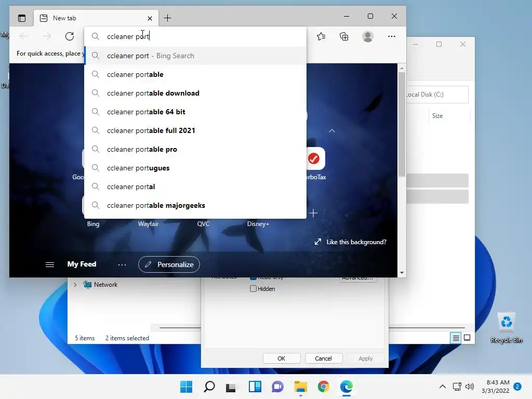Open Edge tab actions menu icon
This screenshot has width=532, height=399.
22,18
